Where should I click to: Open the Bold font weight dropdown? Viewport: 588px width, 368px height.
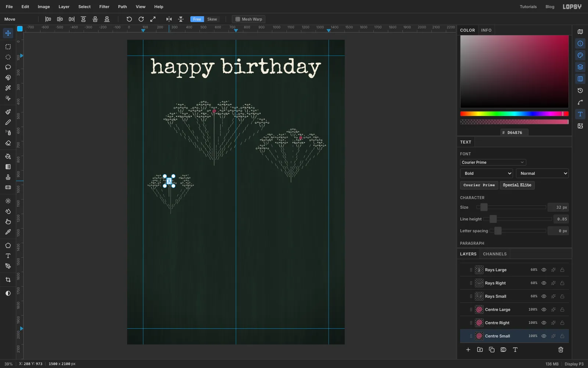coord(487,173)
